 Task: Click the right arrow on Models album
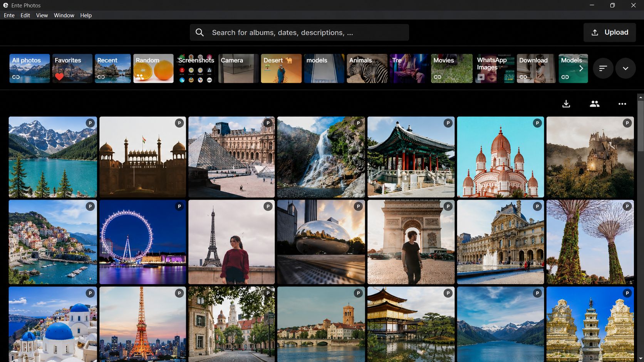pyautogui.click(x=581, y=68)
